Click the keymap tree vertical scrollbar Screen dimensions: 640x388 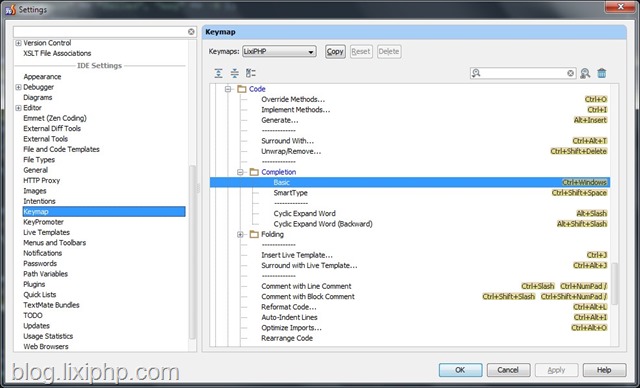click(614, 283)
